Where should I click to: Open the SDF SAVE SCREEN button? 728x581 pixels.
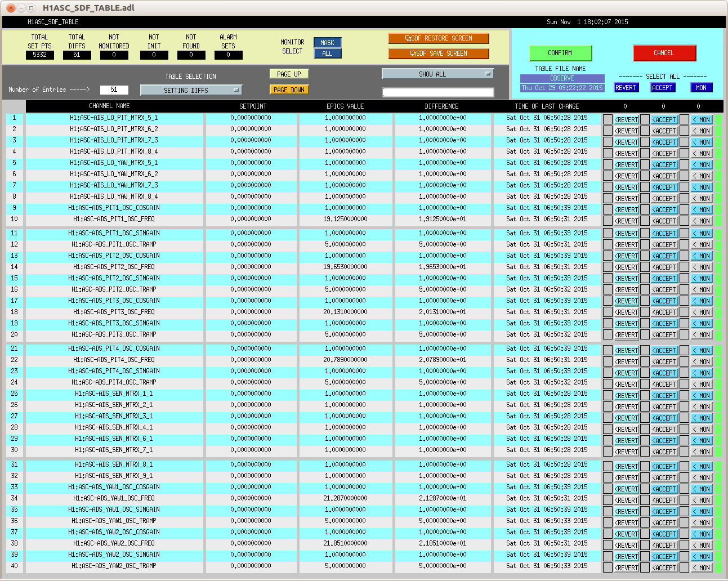(439, 53)
